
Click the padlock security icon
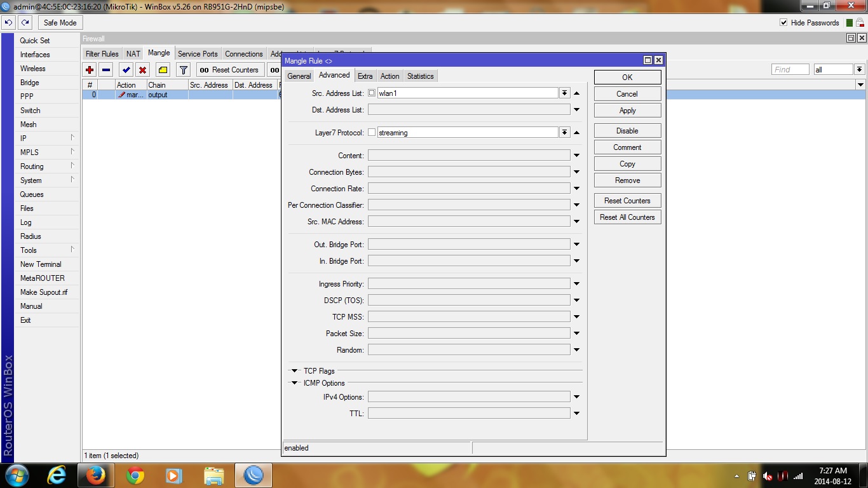tap(860, 23)
